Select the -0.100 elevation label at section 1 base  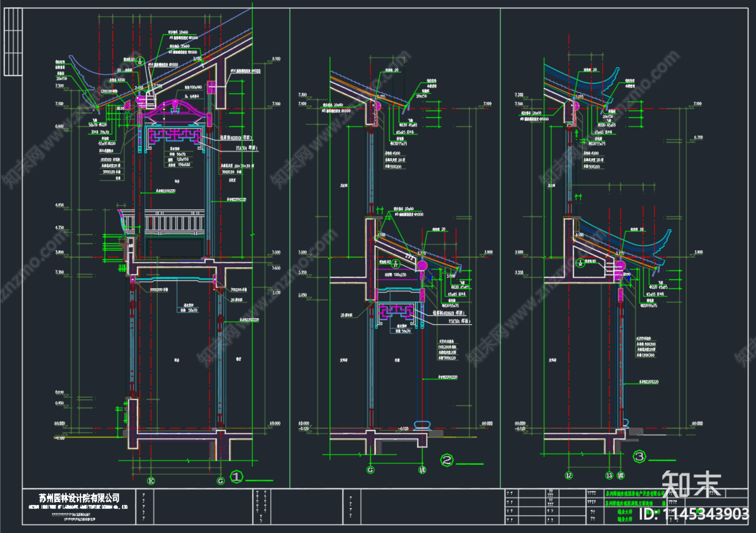coord(59,438)
